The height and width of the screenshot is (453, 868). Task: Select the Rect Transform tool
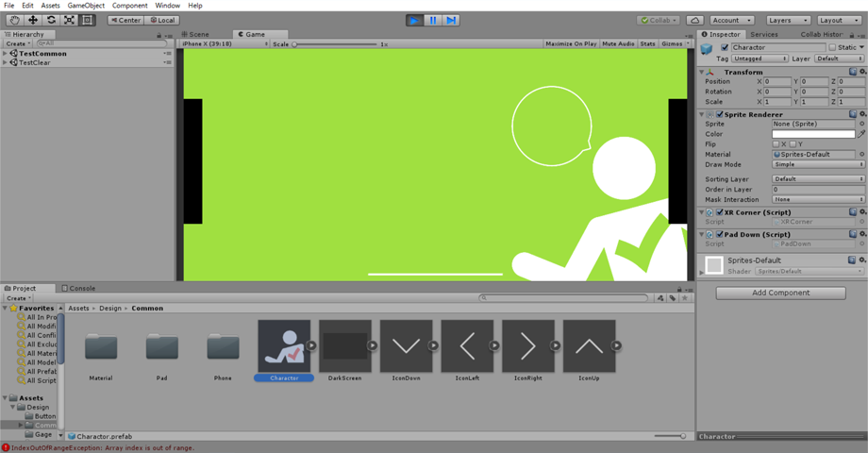[x=87, y=20]
